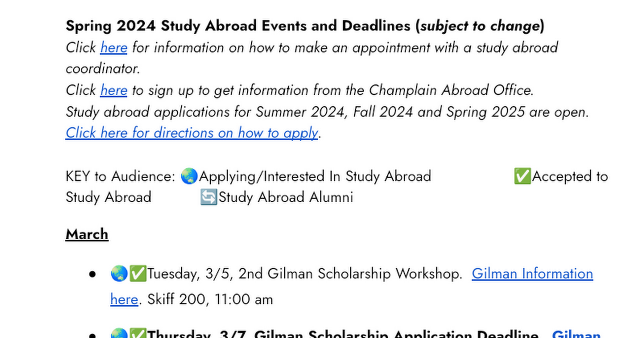Click the green checkmark on the Tuesday 3/5 bullet

[x=138, y=273]
